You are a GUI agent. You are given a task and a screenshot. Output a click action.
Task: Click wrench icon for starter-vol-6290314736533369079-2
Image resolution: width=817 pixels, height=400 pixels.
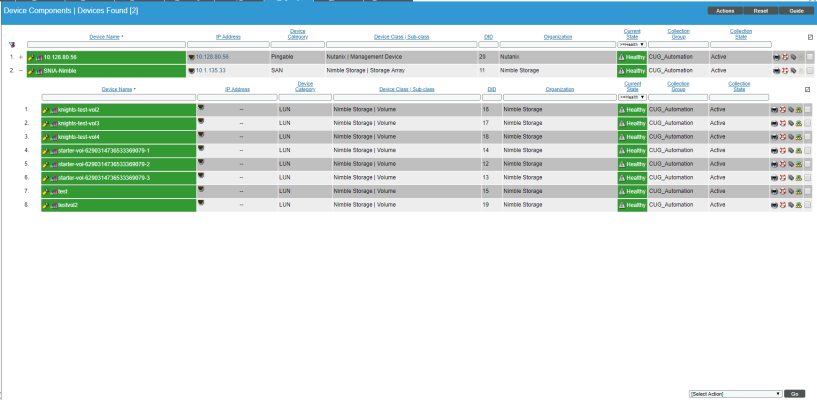(46, 164)
